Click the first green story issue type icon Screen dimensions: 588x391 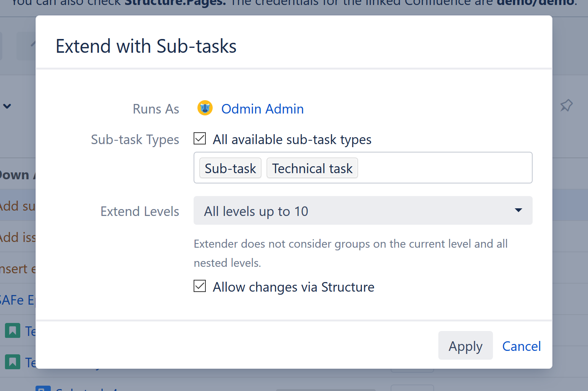(12, 331)
